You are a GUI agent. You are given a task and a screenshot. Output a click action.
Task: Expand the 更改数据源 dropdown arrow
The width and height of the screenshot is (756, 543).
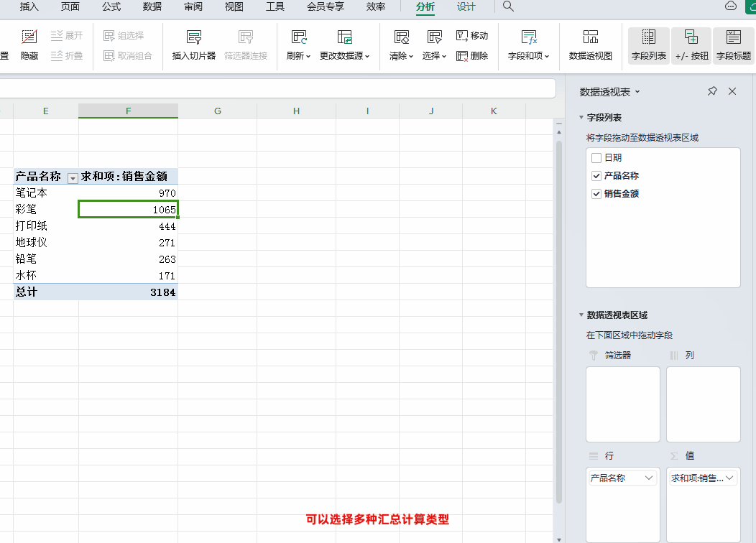point(367,56)
